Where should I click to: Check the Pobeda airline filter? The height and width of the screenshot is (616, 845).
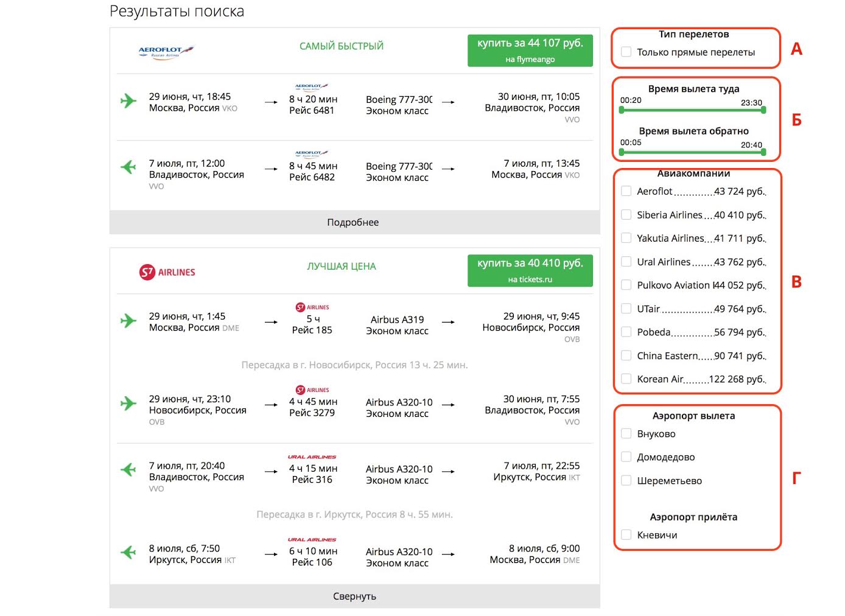[626, 332]
